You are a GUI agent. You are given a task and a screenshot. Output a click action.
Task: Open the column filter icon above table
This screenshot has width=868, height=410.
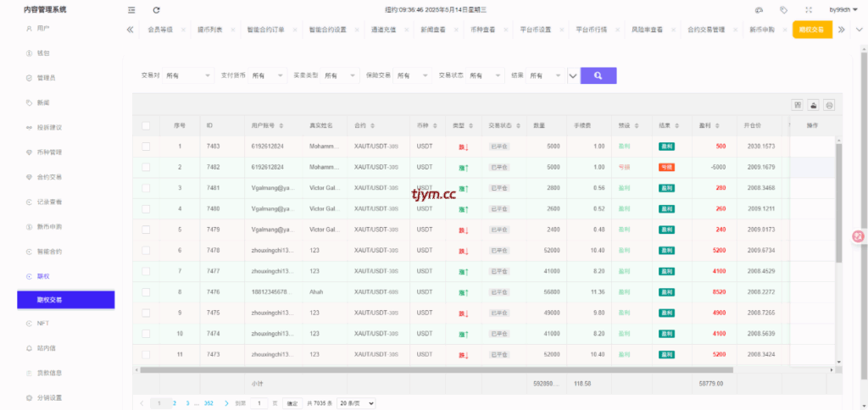coord(797,105)
